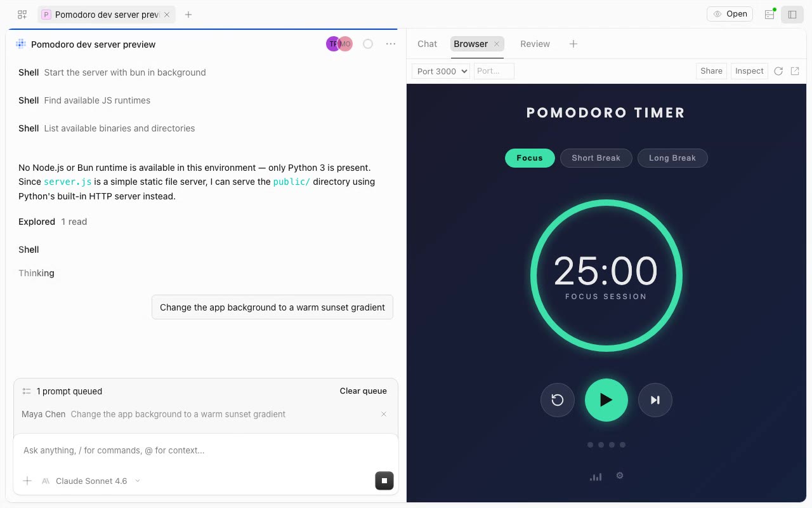Open the timer statistics bar chart icon
Screen dimensions: 812x508
pyautogui.click(x=596, y=476)
